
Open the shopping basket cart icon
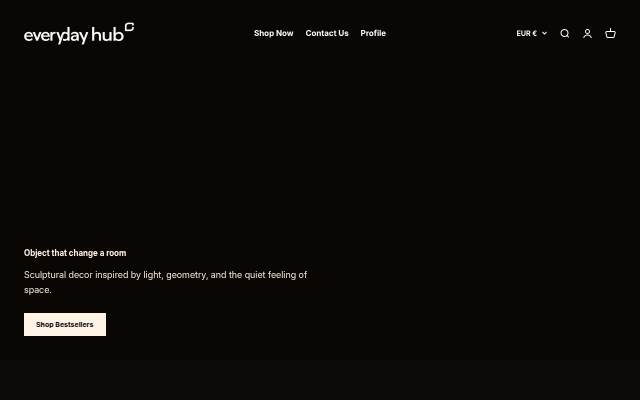click(x=610, y=33)
